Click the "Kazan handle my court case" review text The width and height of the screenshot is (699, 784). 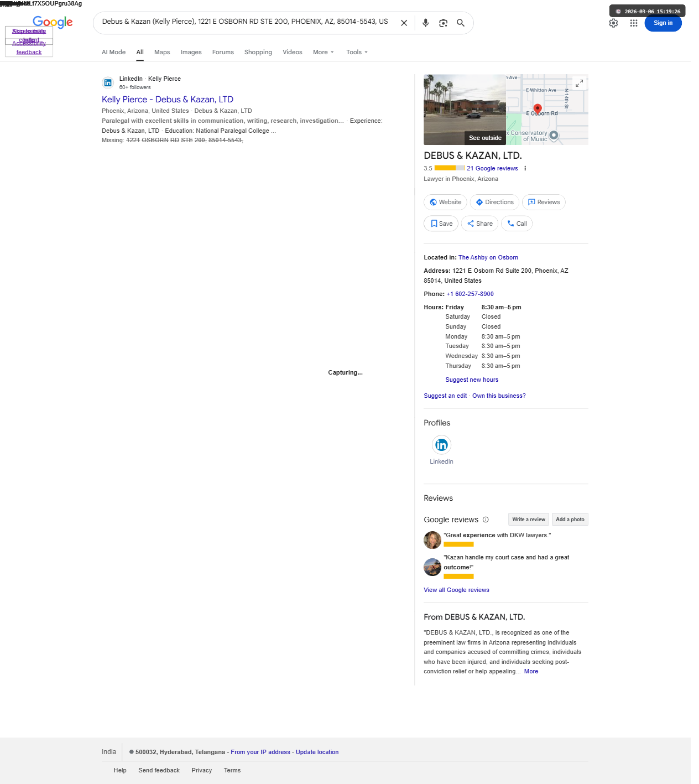click(506, 562)
